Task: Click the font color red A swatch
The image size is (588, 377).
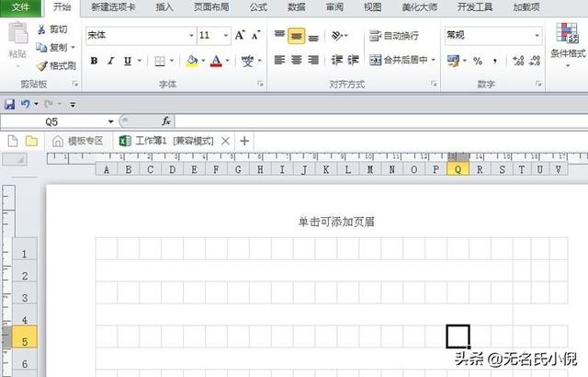Action: point(216,61)
